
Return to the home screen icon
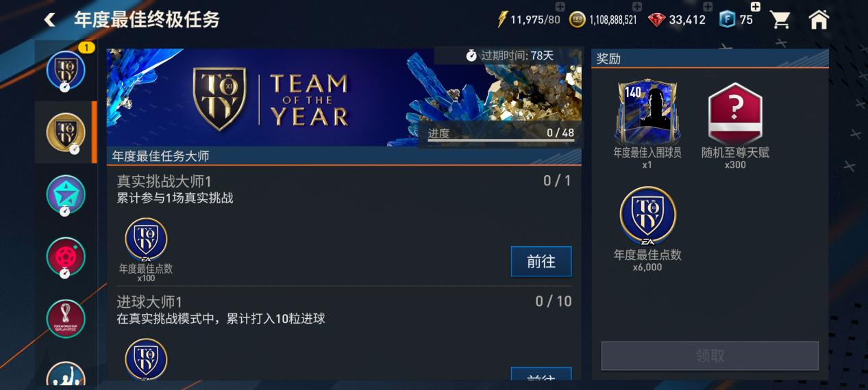click(819, 20)
